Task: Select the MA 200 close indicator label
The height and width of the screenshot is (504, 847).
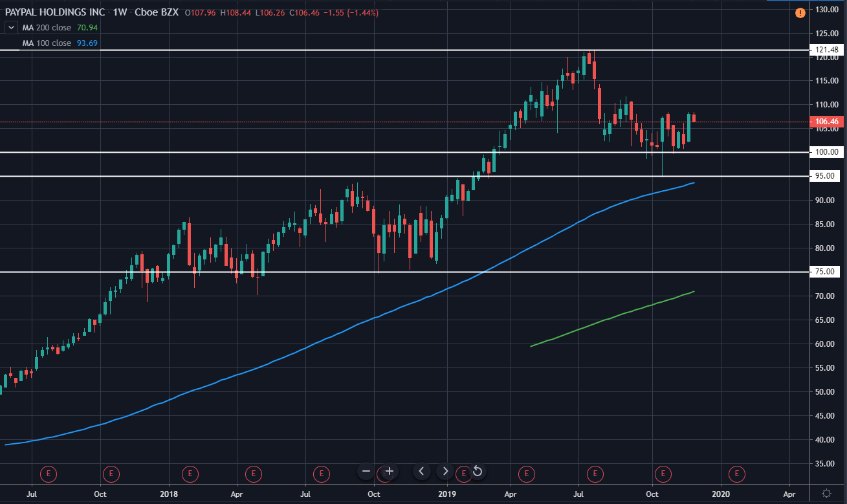Action: click(47, 27)
